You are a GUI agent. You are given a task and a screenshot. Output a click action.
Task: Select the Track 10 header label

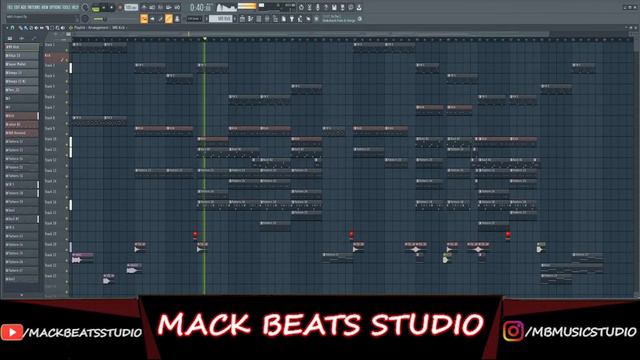click(x=51, y=139)
